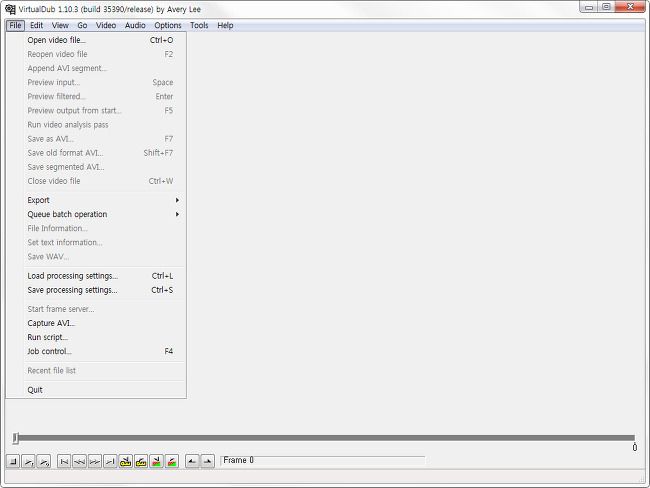Select Quit in the File menu
Screen dimensions: 650x488
pos(96,390)
